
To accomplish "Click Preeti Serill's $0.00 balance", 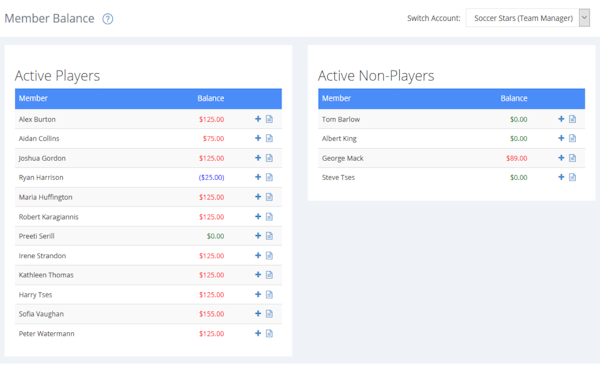I will 215,236.
